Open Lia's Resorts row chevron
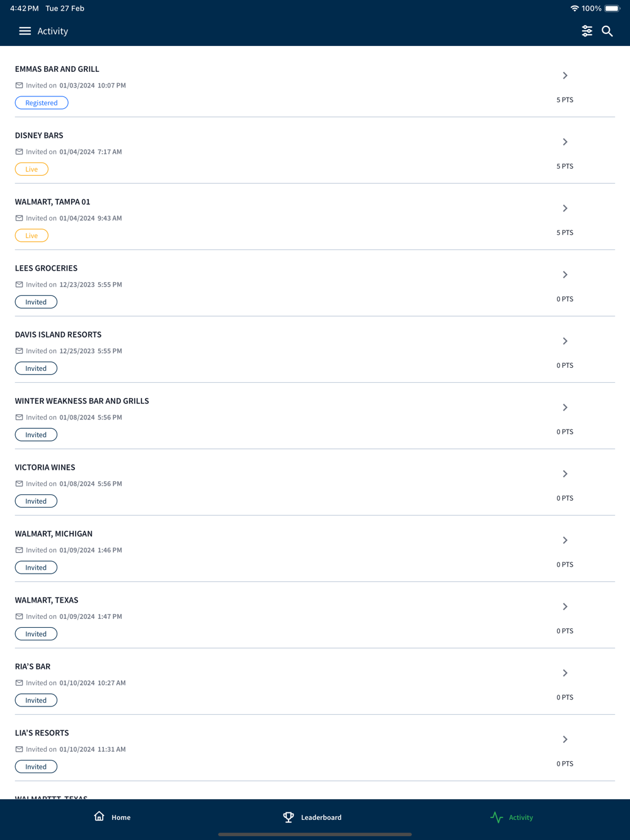630x840 pixels. (565, 739)
